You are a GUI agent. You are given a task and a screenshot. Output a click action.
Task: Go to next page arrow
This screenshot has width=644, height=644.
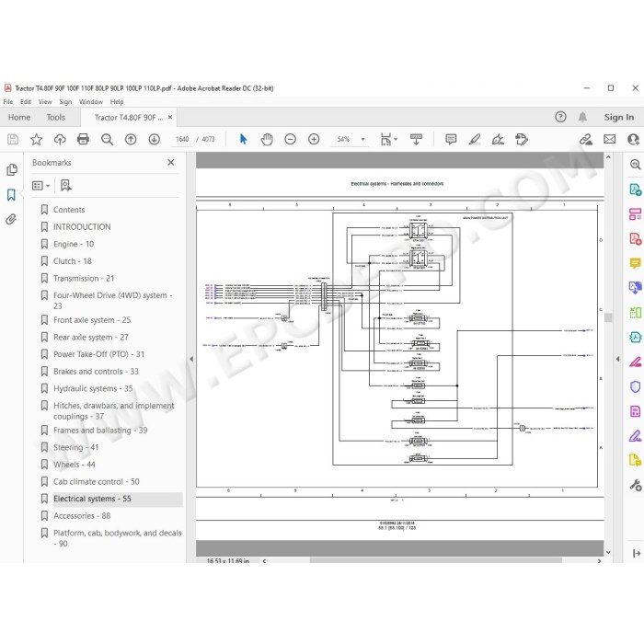pos(155,140)
